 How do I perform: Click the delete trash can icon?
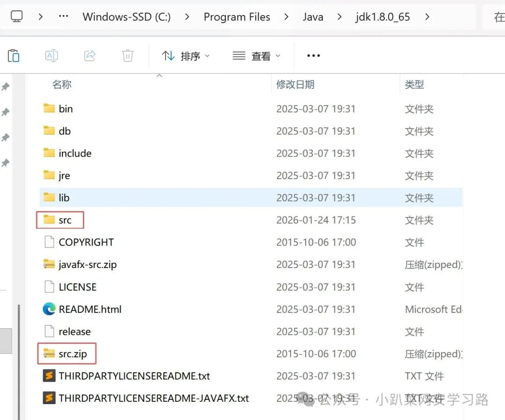click(128, 56)
